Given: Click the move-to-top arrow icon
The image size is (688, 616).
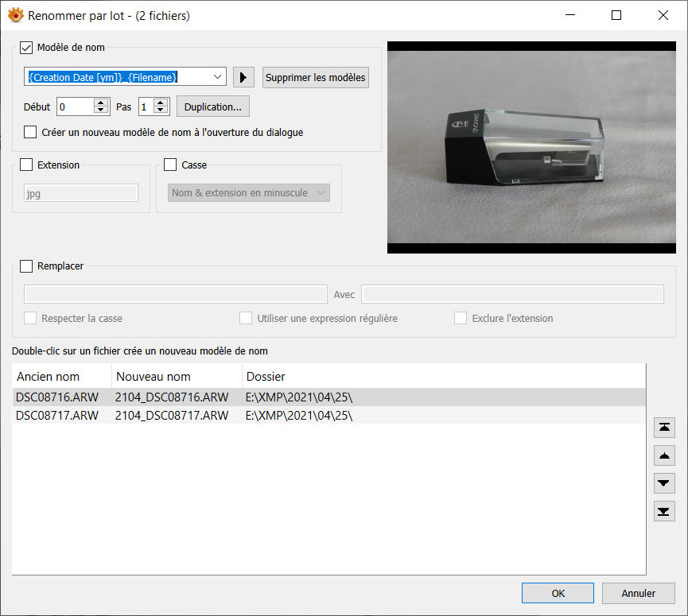Looking at the screenshot, I should [x=664, y=428].
